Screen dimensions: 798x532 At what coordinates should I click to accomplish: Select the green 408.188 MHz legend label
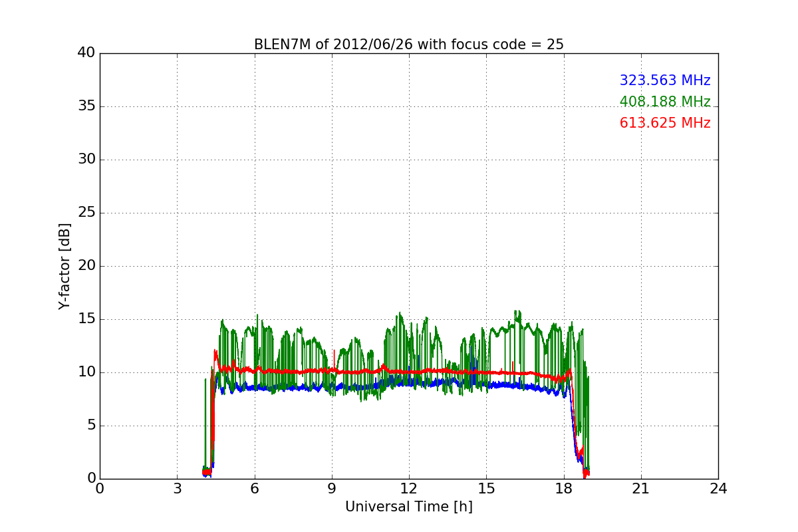click(665, 102)
